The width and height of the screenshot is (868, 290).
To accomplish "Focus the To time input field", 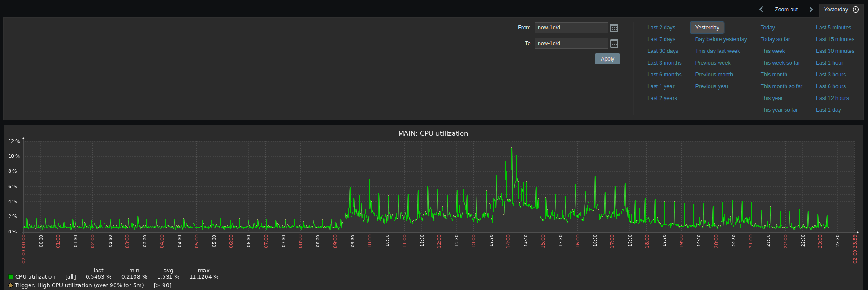I will coord(571,43).
